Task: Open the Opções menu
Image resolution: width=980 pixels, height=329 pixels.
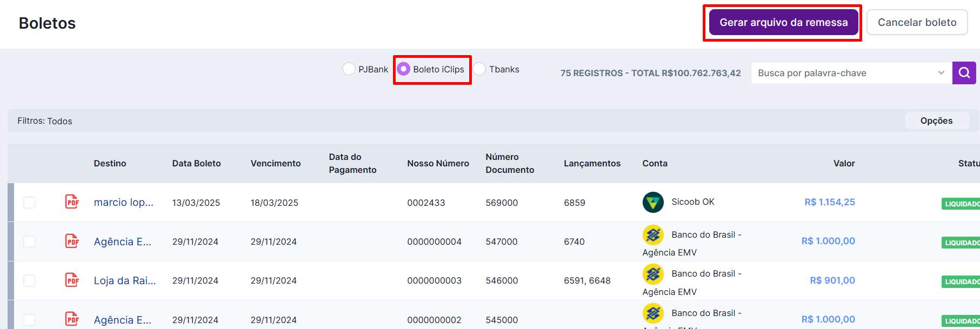Action: point(936,120)
